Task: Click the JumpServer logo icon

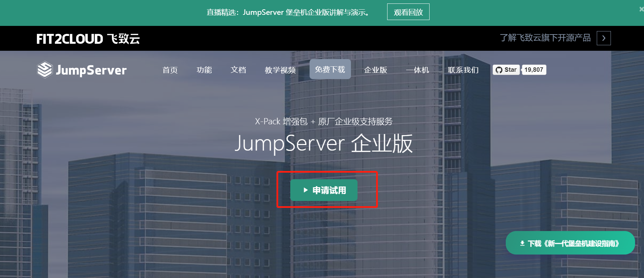Action: [45, 70]
